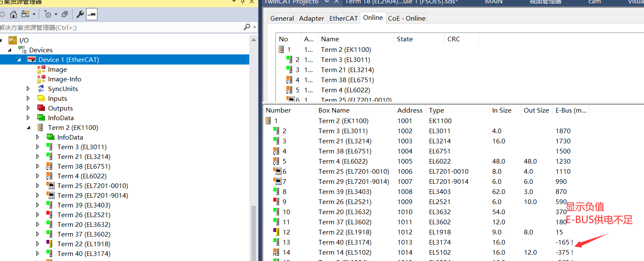The width and height of the screenshot is (644, 261).
Task: Select Term 39 (EL3403) in the tree
Action: [84, 205]
